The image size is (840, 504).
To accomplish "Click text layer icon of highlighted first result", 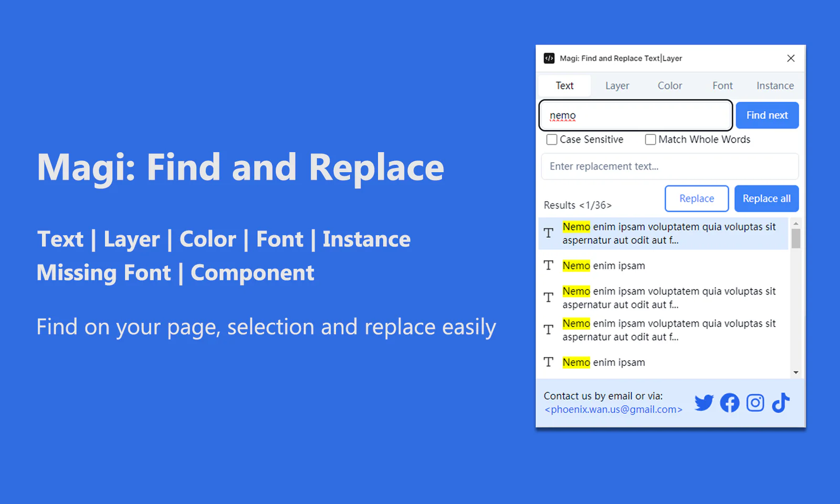I will [x=549, y=233].
